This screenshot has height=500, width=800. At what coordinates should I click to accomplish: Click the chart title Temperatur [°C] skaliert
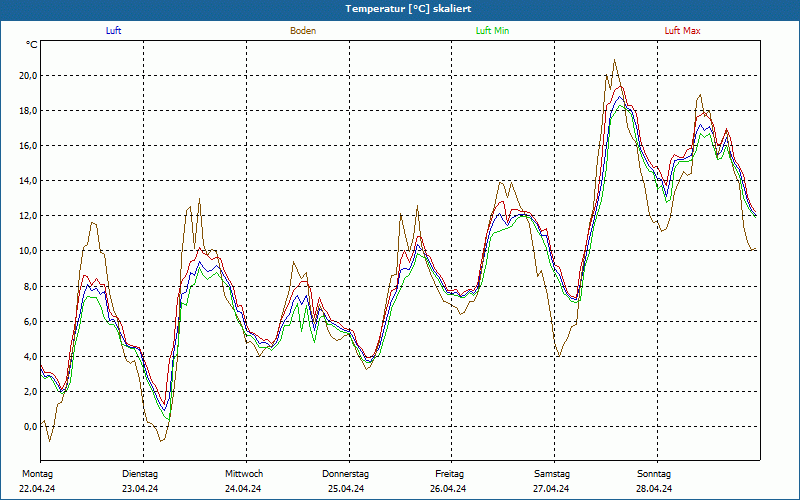(x=408, y=9)
